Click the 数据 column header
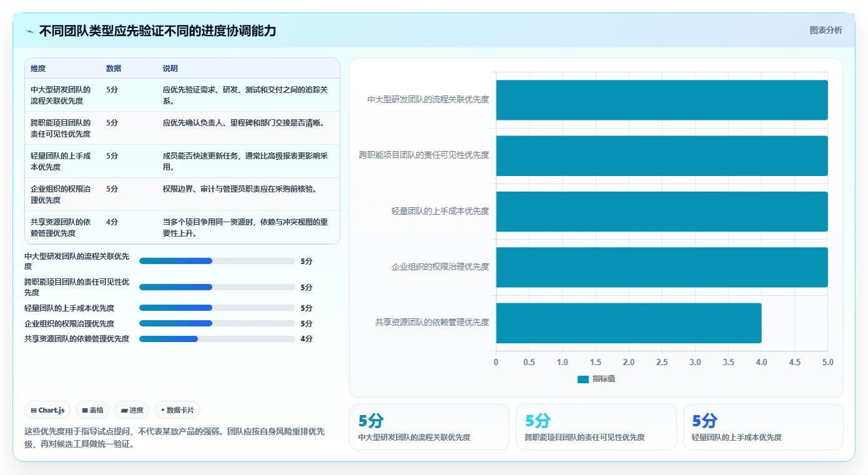This screenshot has width=868, height=475. point(114,69)
